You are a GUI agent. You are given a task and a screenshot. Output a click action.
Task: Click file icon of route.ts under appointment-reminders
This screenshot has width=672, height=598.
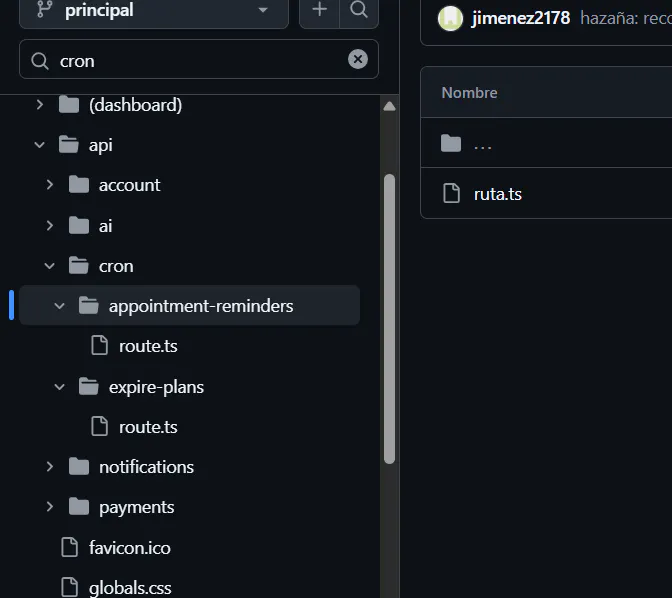coord(99,346)
